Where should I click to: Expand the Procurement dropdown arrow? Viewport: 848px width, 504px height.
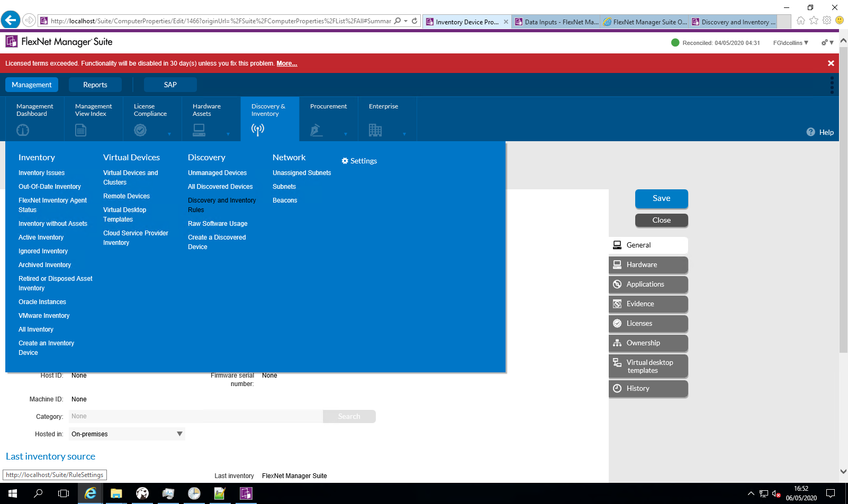point(346,134)
